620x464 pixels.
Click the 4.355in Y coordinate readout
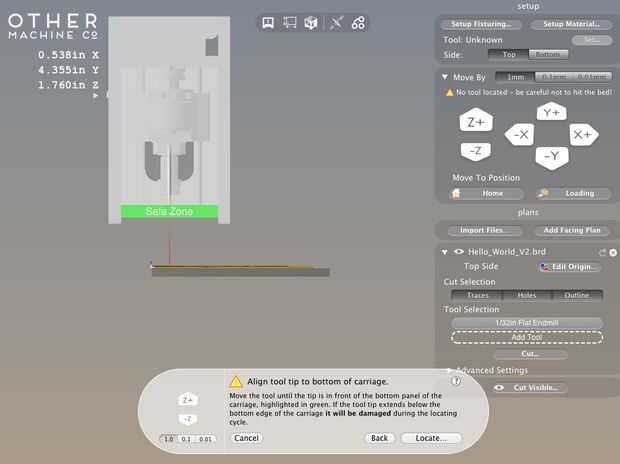(x=68, y=70)
